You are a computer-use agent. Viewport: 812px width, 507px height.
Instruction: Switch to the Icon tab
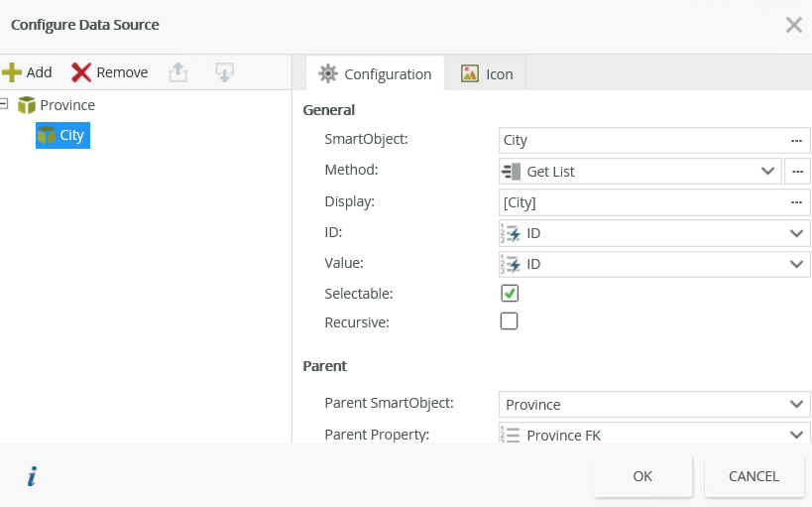click(487, 73)
